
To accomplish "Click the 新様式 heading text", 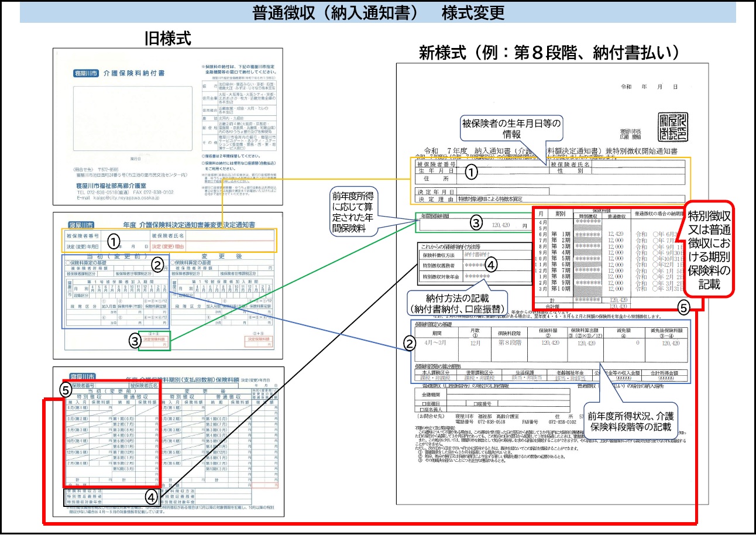I will 548,53.
